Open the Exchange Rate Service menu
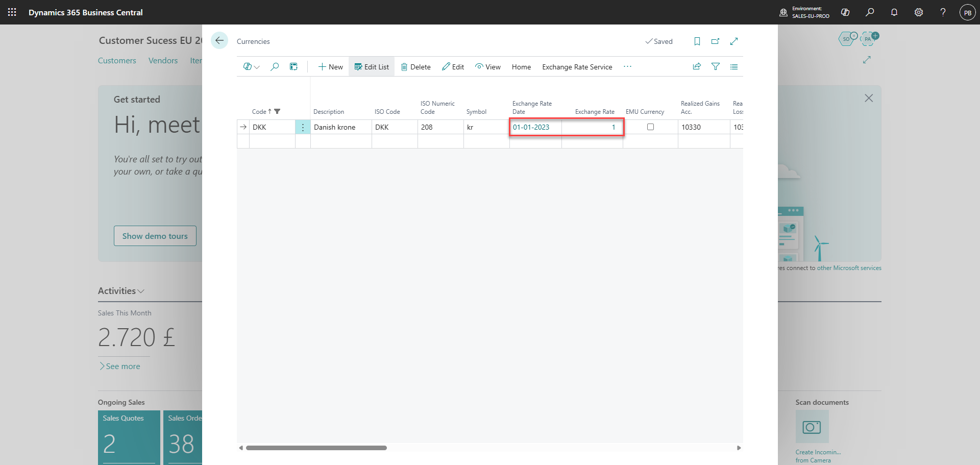The width and height of the screenshot is (980, 465). [577, 67]
